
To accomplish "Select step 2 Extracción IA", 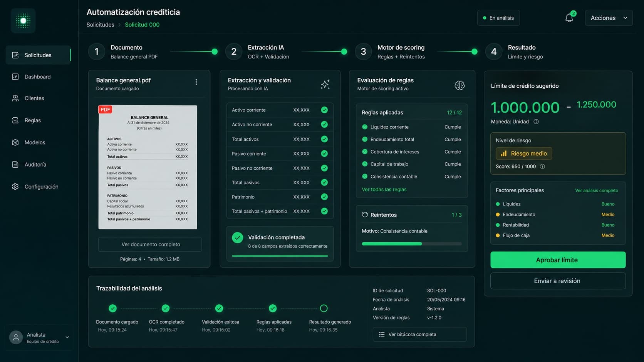I will [x=257, y=52].
